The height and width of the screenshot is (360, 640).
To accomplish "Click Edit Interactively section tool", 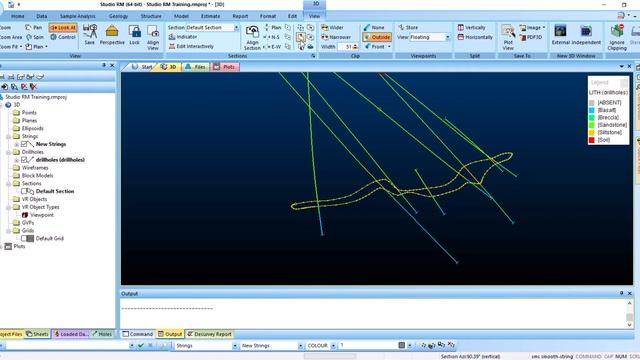I will 191,46.
